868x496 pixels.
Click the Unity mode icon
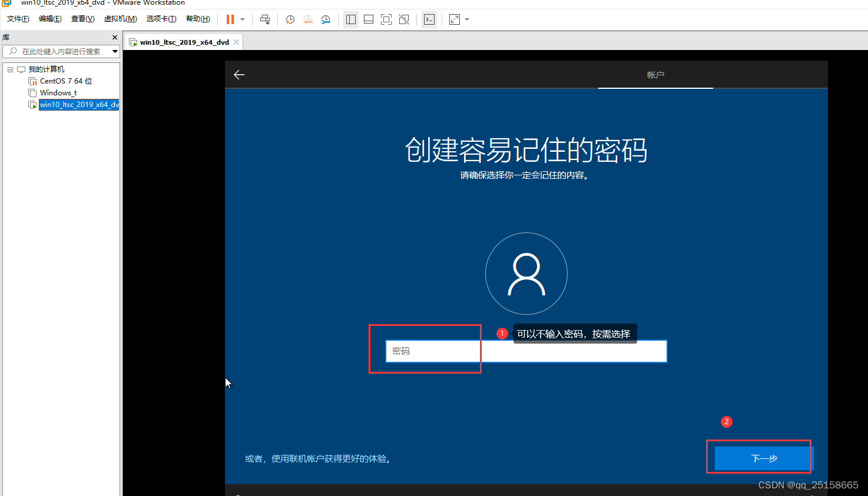(404, 19)
